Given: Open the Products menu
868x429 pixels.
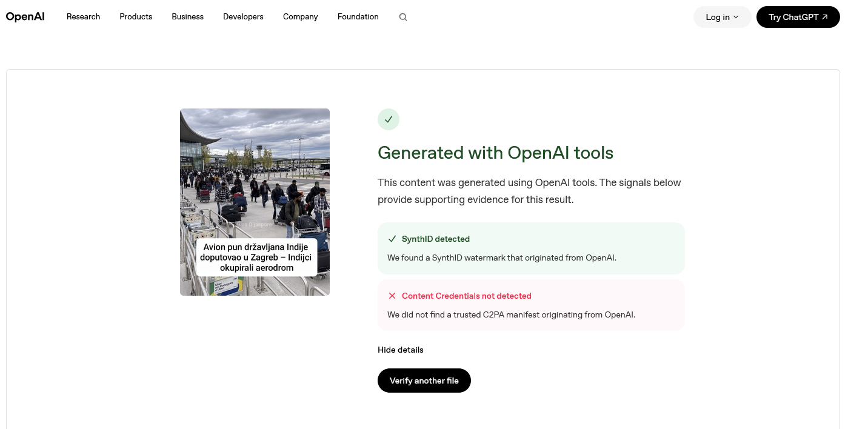Looking at the screenshot, I should tap(136, 17).
